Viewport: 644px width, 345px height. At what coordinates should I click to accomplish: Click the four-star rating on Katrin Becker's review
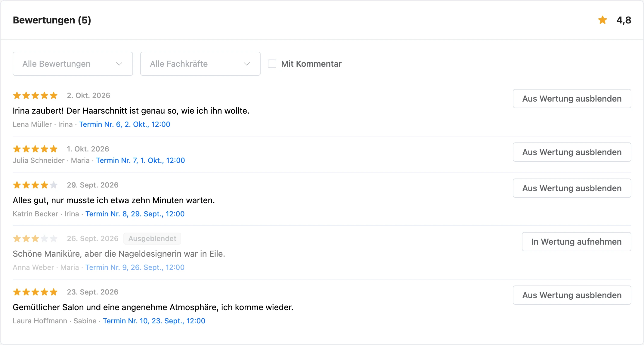click(x=35, y=185)
